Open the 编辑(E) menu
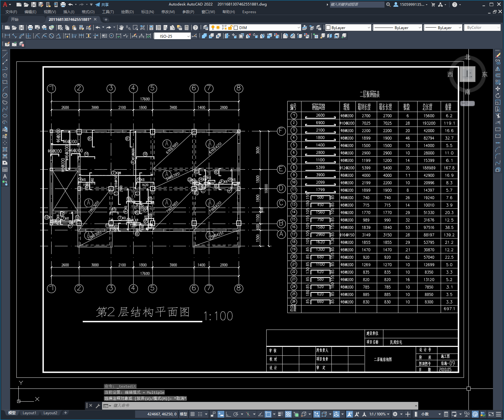The height and width of the screenshot is (420, 504). 30,12
